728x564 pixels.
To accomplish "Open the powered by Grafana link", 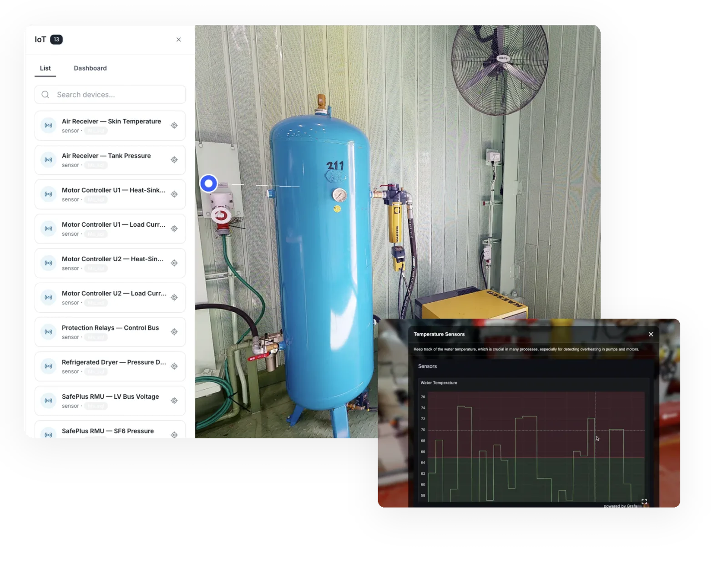I will [x=622, y=506].
